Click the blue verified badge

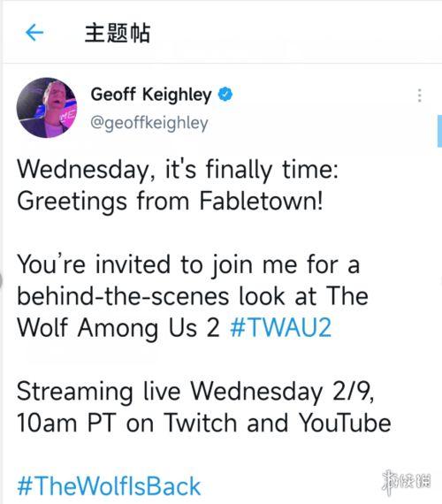pyautogui.click(x=225, y=95)
